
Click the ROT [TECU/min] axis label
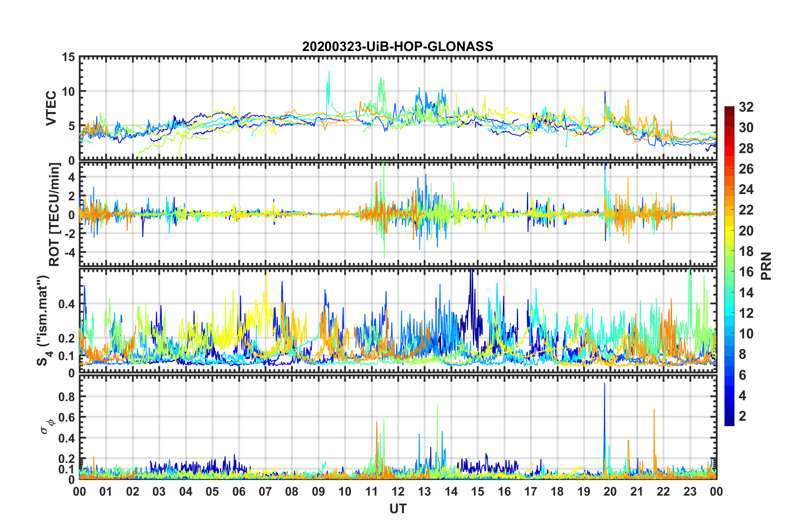[54, 215]
